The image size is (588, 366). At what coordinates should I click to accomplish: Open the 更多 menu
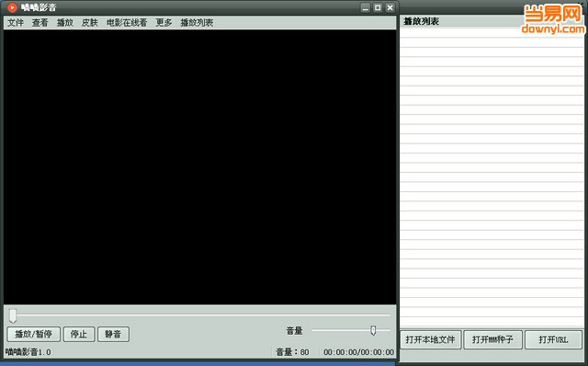point(164,22)
